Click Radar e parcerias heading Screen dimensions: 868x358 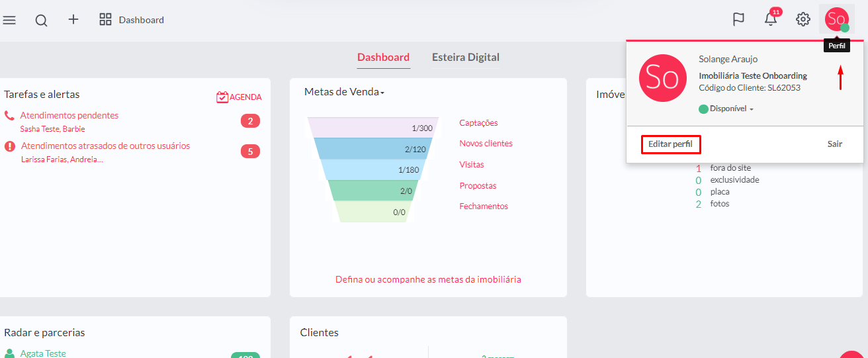(44, 333)
